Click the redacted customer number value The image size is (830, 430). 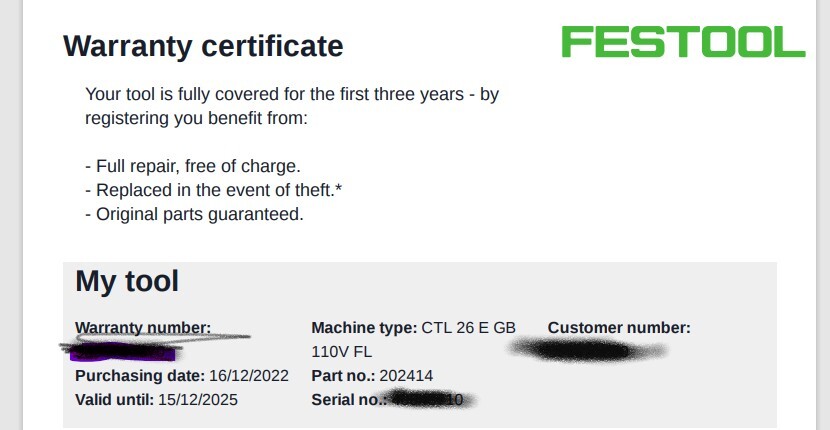point(586,350)
